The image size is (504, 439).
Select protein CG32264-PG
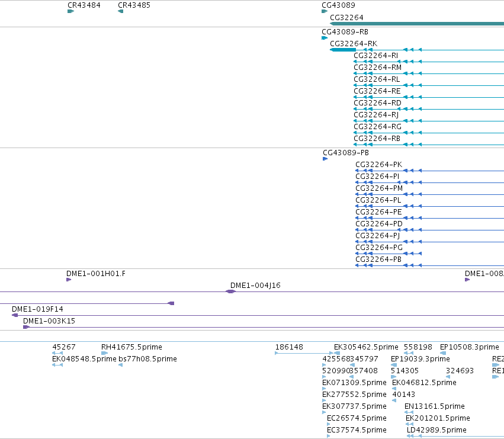[x=379, y=248]
